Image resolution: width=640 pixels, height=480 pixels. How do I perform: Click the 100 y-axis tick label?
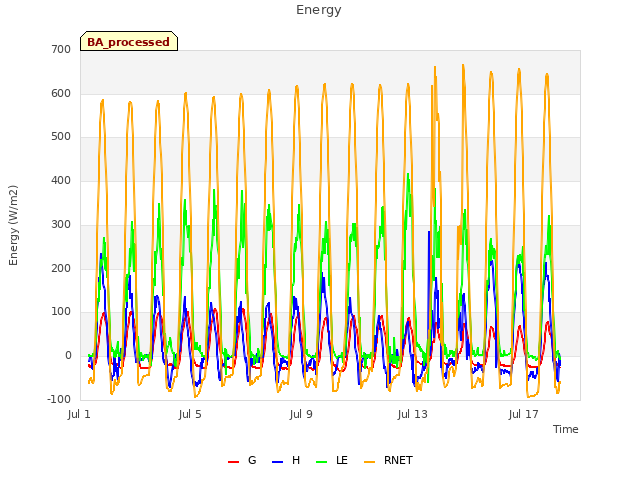pos(61,312)
